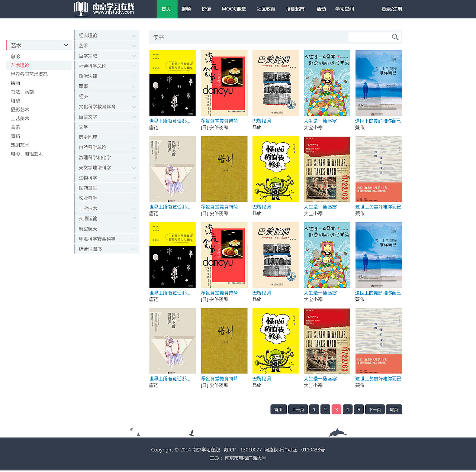
Task: Expand the 政治法律 category
Action: coord(133,76)
